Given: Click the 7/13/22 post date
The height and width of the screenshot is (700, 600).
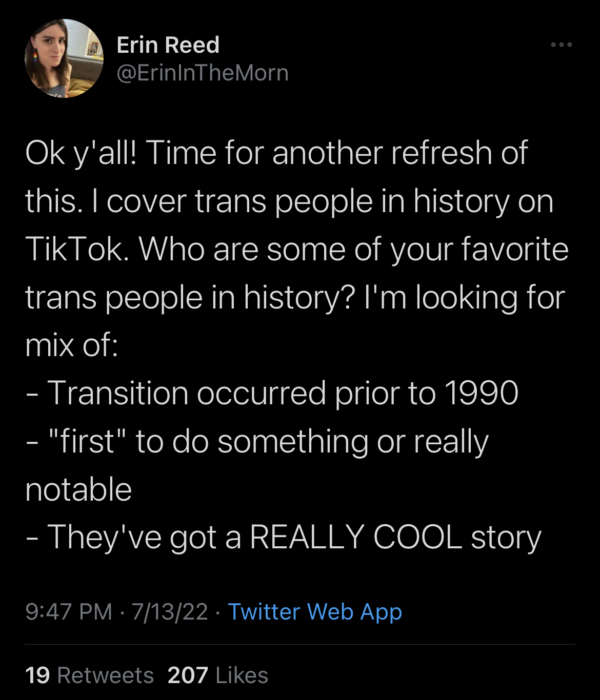Looking at the screenshot, I should click(x=169, y=612).
